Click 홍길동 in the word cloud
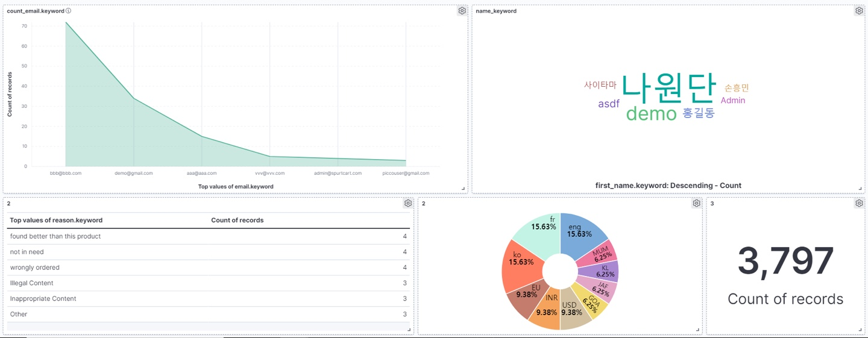The width and height of the screenshot is (868, 338). point(699,113)
